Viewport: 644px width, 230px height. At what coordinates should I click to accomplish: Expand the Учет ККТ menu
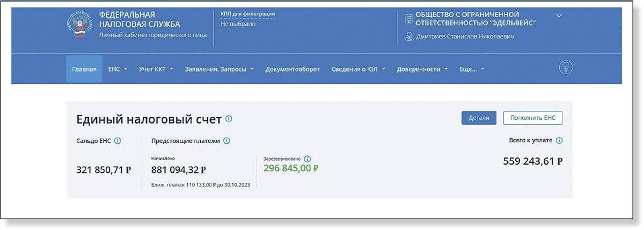tap(156, 69)
